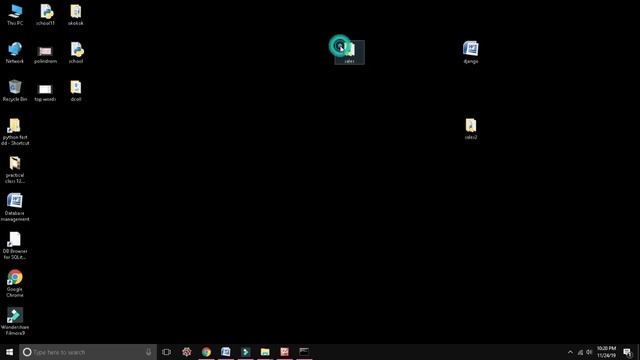The height and width of the screenshot is (360, 640).
Task: Open the network status tray icon
Action: 580,352
